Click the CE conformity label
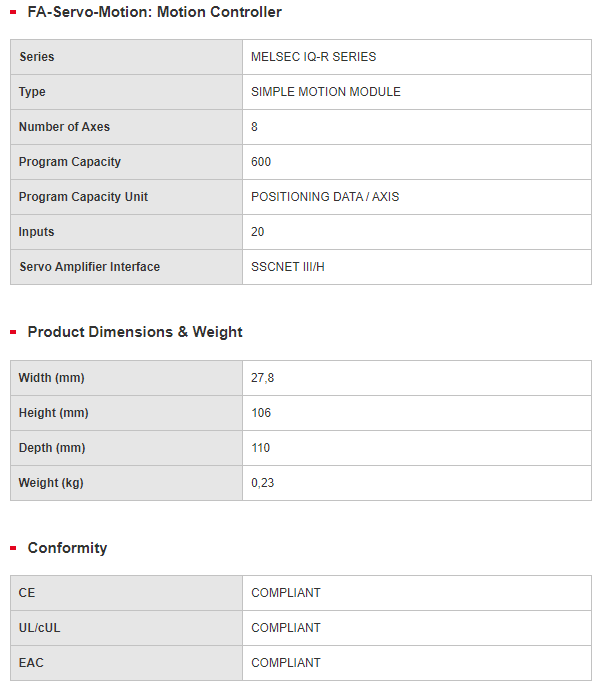This screenshot has height=689, width=606. [x=27, y=593]
